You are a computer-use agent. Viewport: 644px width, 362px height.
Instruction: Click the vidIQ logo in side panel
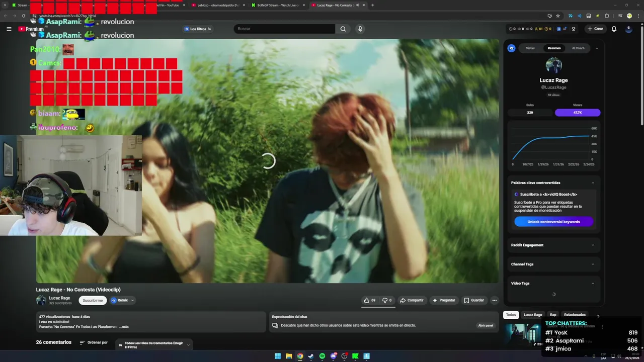[x=512, y=48]
